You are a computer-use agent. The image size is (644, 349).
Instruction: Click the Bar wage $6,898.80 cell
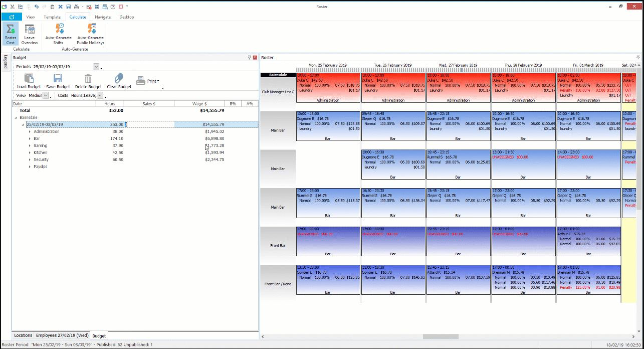[214, 138]
